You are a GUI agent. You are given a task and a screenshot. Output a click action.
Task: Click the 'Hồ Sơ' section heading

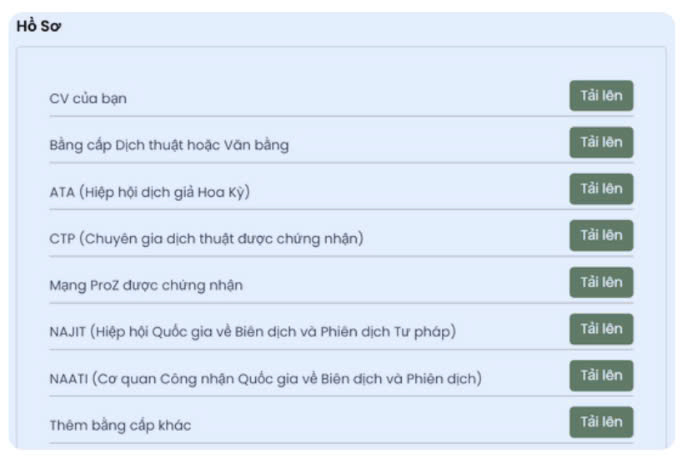click(x=39, y=27)
